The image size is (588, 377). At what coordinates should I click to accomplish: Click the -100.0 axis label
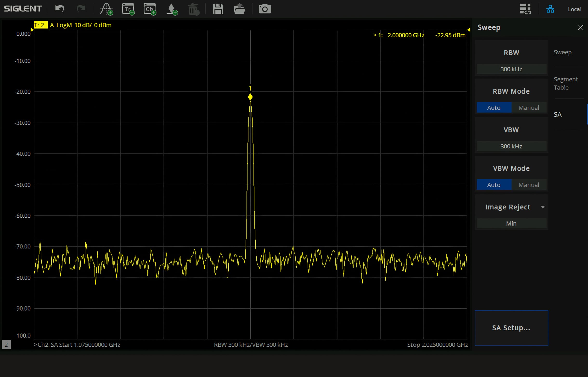click(22, 335)
